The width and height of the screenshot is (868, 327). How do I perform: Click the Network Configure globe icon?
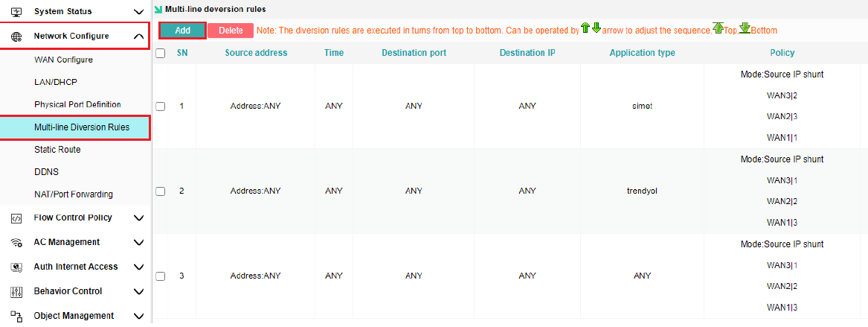[16, 36]
